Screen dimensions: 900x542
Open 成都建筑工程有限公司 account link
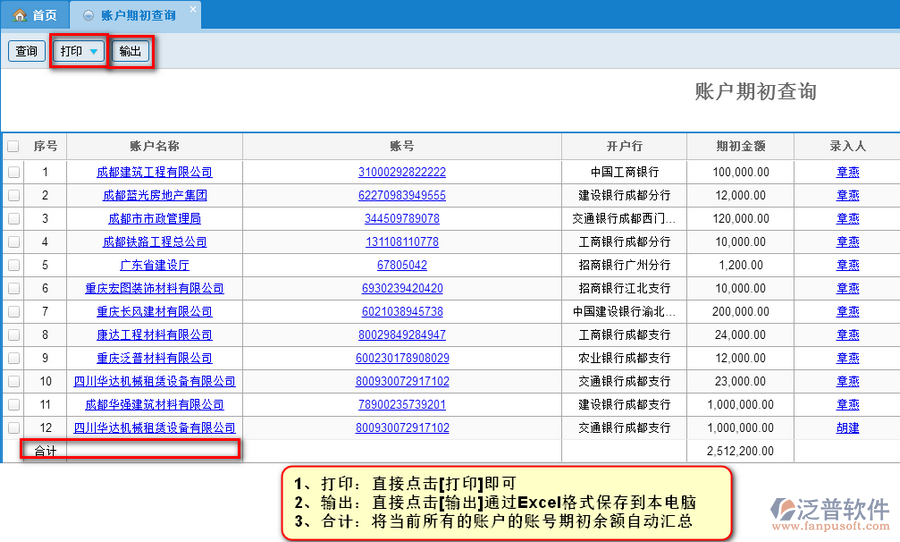(x=154, y=172)
